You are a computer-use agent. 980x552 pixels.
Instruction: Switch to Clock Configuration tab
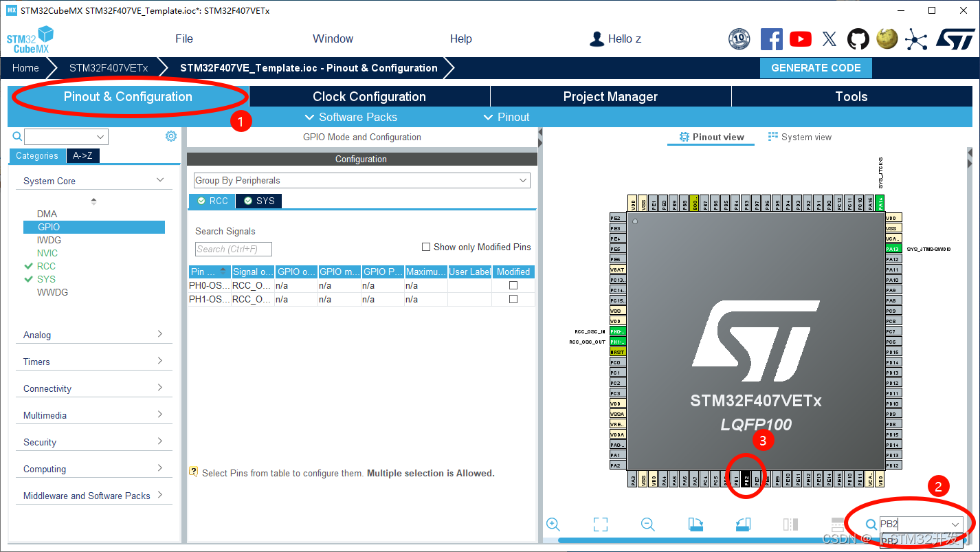tap(370, 96)
